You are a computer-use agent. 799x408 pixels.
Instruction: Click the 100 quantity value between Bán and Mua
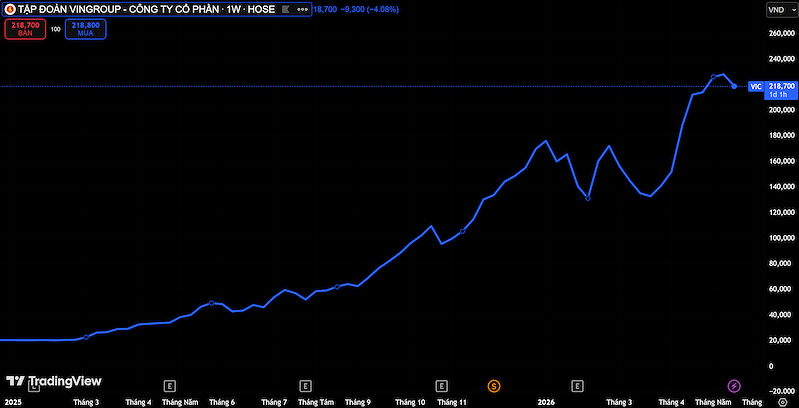[x=56, y=30]
